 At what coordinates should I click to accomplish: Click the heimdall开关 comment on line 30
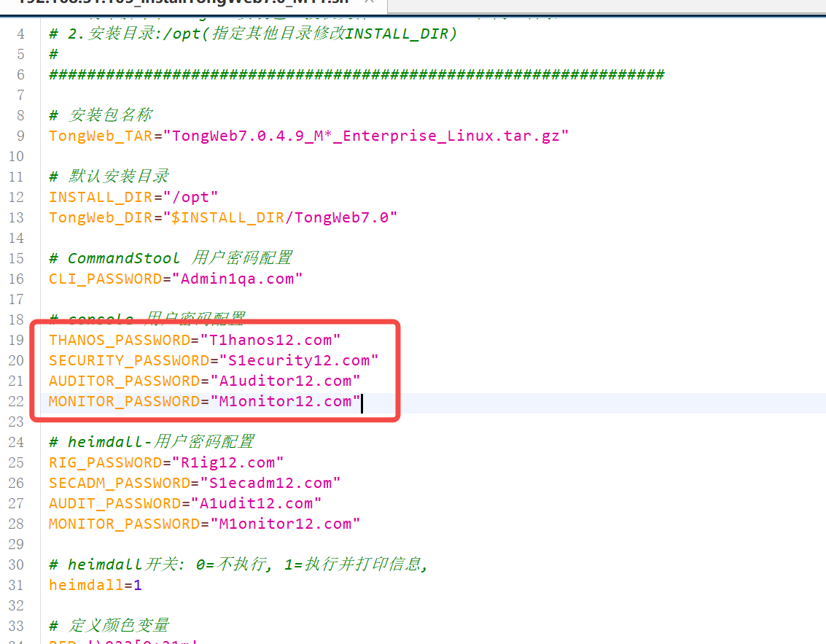tap(238, 565)
